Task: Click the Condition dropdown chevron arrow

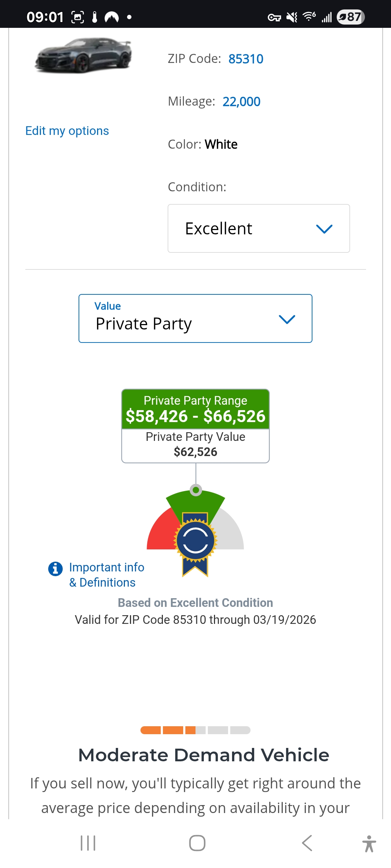Action: pyautogui.click(x=324, y=229)
